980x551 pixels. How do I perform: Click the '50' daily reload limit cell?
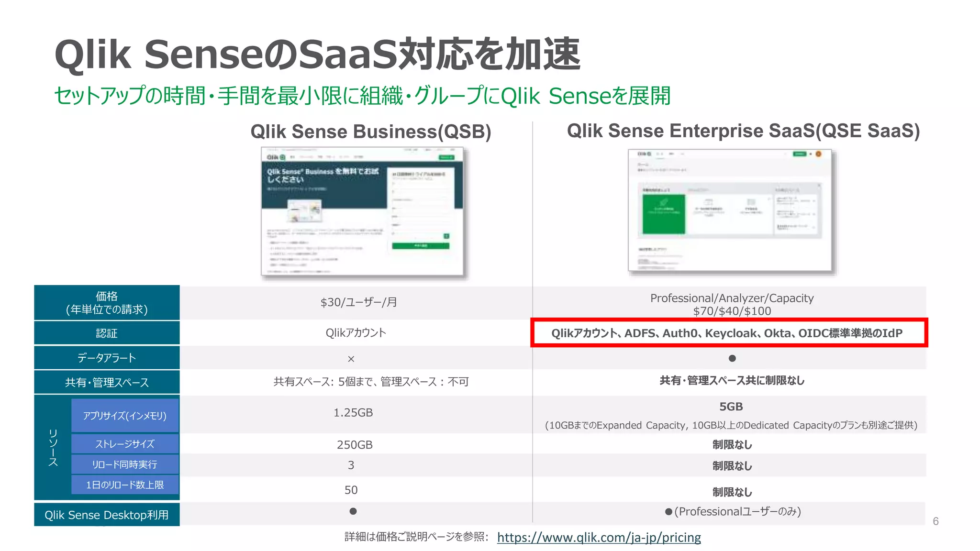coord(351,490)
